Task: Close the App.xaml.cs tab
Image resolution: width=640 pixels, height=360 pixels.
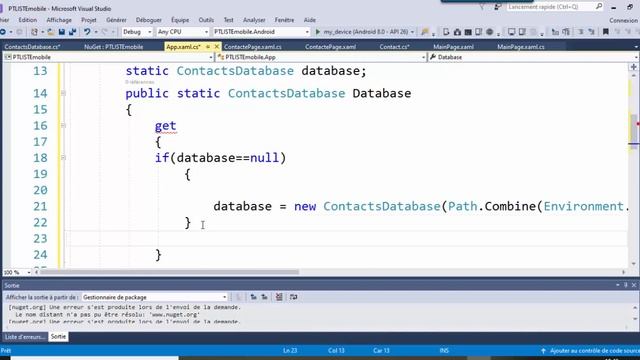Action: (217, 47)
